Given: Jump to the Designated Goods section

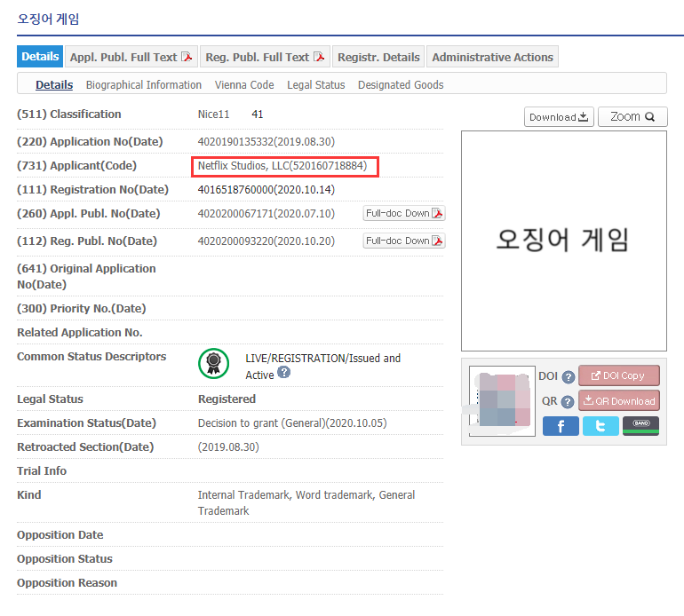Looking at the screenshot, I should pyautogui.click(x=401, y=84).
